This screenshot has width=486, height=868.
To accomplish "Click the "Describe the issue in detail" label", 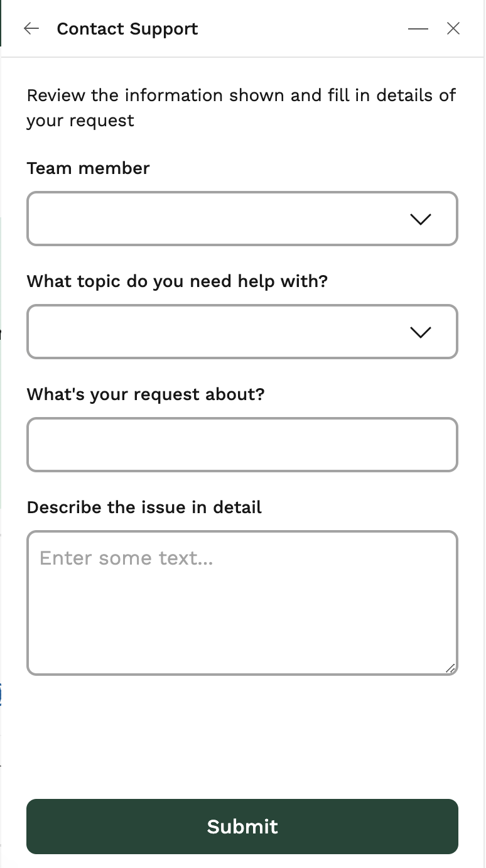I will [144, 507].
